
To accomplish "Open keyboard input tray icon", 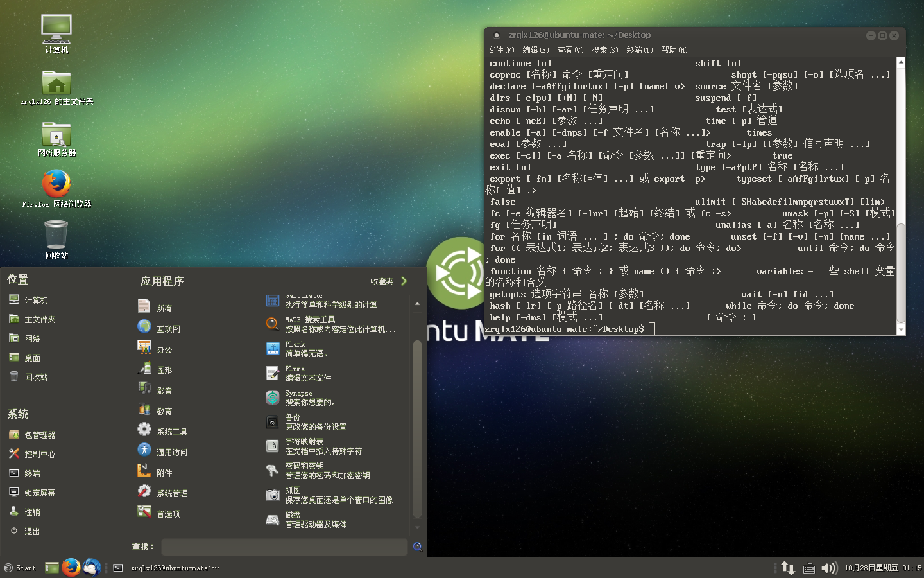I will point(809,568).
